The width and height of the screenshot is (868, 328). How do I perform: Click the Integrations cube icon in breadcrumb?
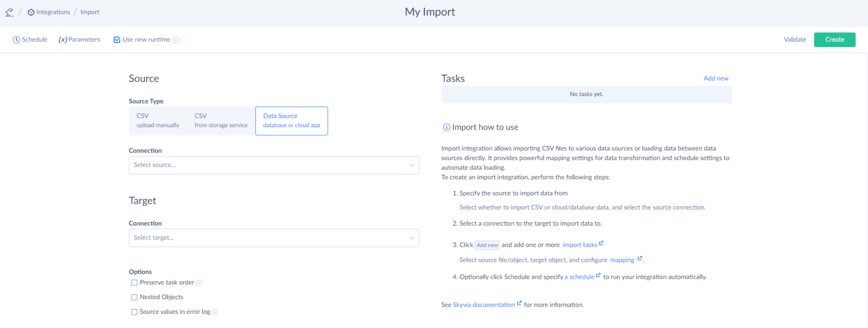tap(31, 12)
